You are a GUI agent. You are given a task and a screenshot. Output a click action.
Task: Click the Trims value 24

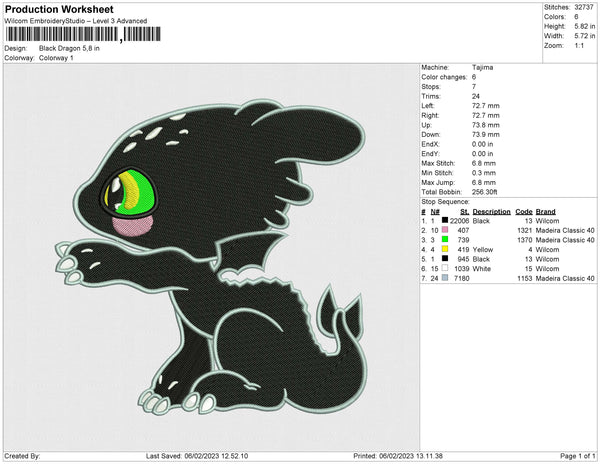(476, 96)
